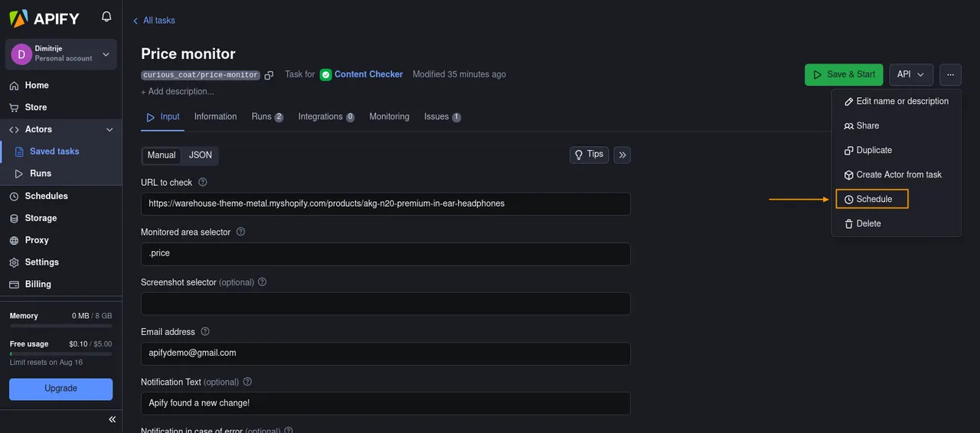Open the Content Checker actor link

click(368, 74)
